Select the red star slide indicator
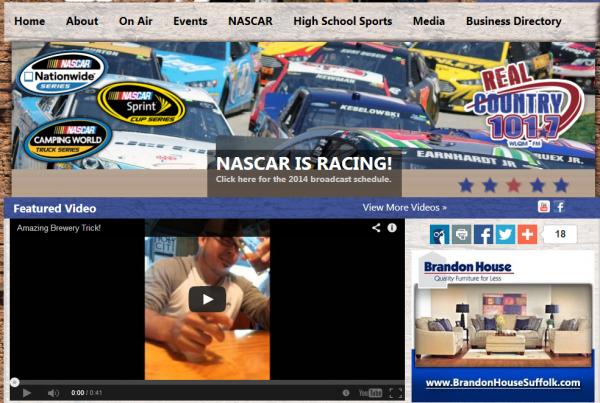This screenshot has height=403, width=600. [x=514, y=185]
